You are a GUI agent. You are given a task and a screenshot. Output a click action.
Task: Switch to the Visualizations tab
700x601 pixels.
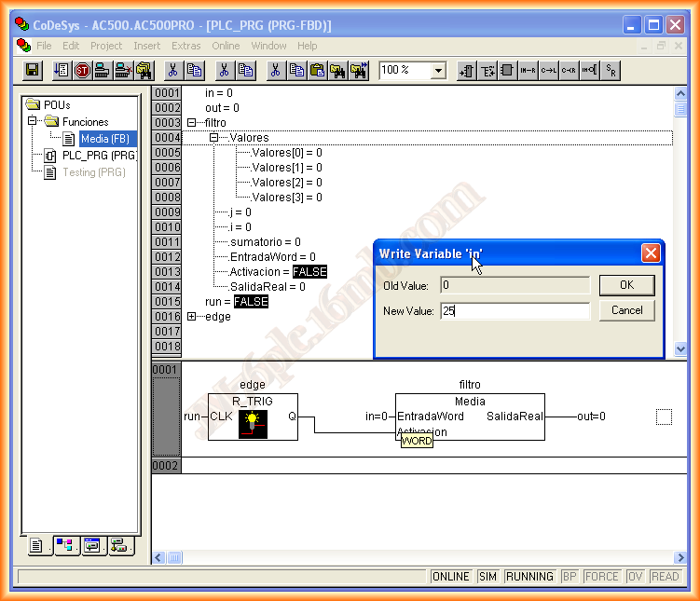pyautogui.click(x=92, y=547)
